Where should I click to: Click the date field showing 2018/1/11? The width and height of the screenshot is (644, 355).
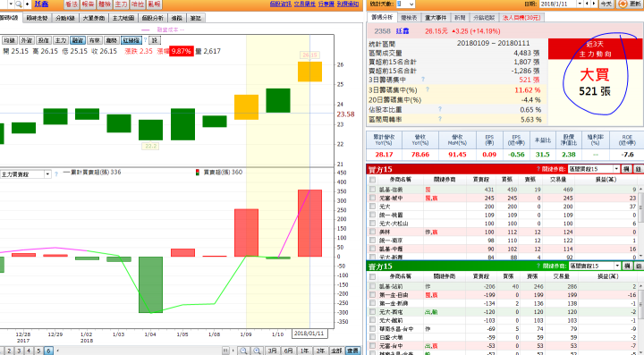click(x=558, y=4)
